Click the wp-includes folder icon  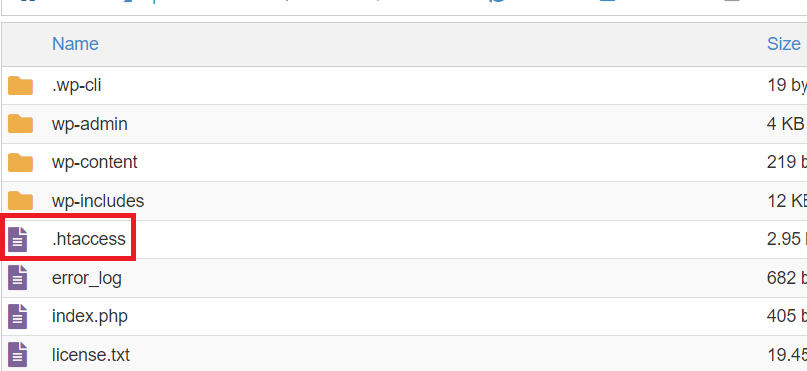pos(20,201)
